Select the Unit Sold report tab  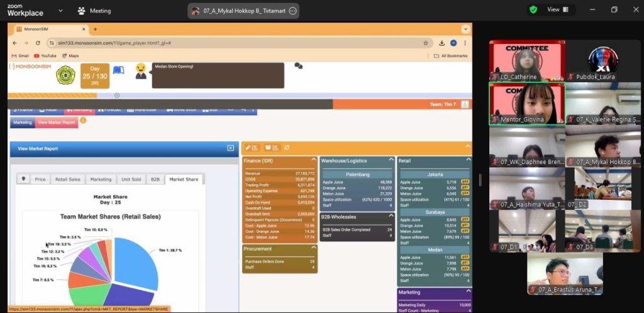(x=131, y=179)
